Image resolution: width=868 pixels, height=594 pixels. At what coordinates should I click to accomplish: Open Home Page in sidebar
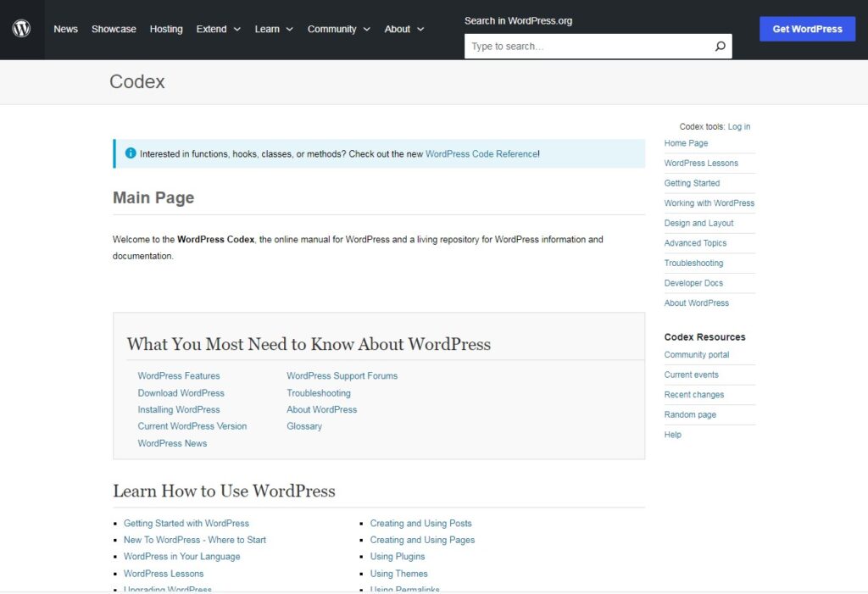[686, 143]
